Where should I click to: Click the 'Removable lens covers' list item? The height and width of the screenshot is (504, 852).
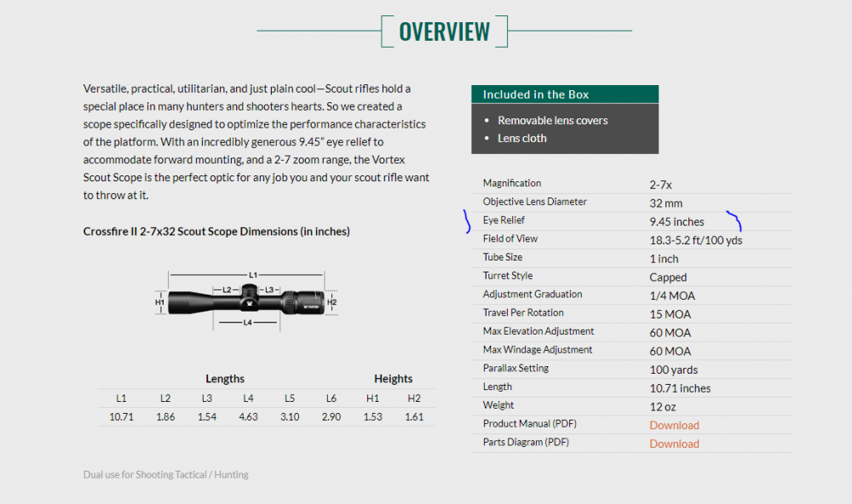point(553,120)
